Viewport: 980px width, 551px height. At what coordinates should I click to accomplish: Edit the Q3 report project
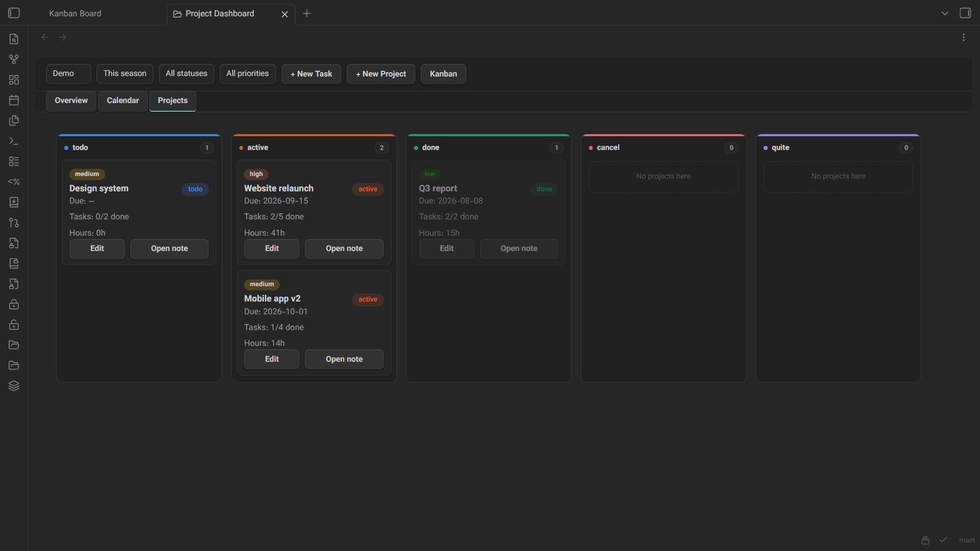pyautogui.click(x=447, y=248)
